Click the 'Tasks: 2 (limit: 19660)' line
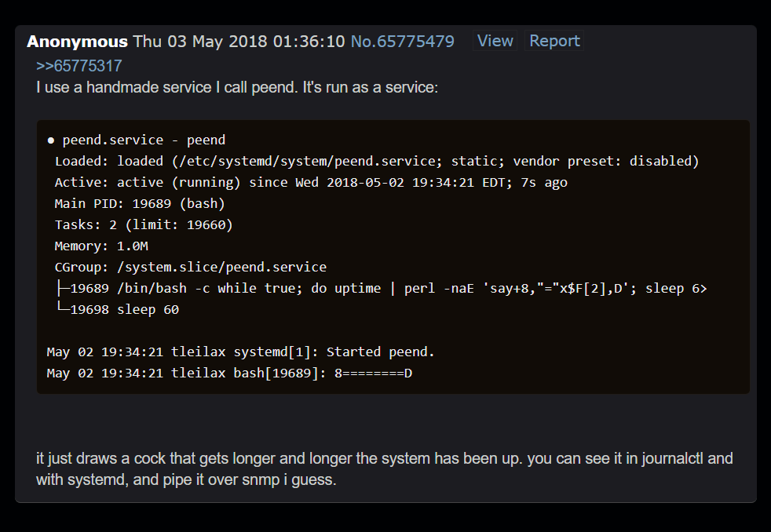 [144, 224]
